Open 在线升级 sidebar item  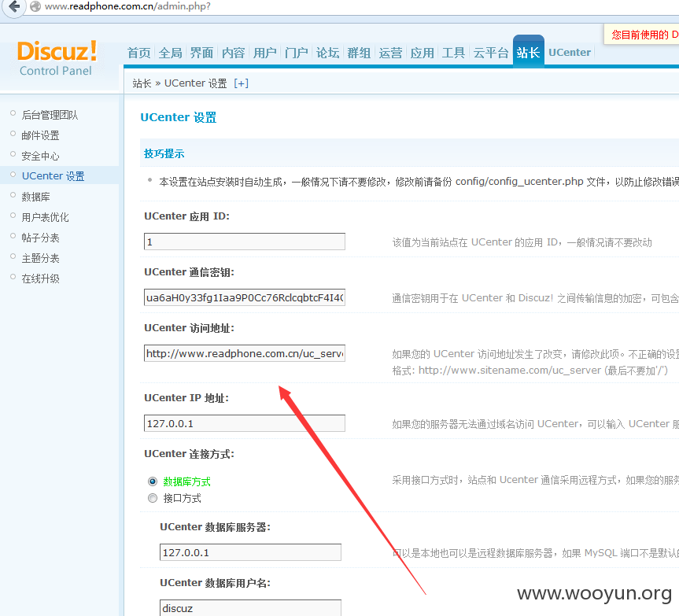point(40,278)
